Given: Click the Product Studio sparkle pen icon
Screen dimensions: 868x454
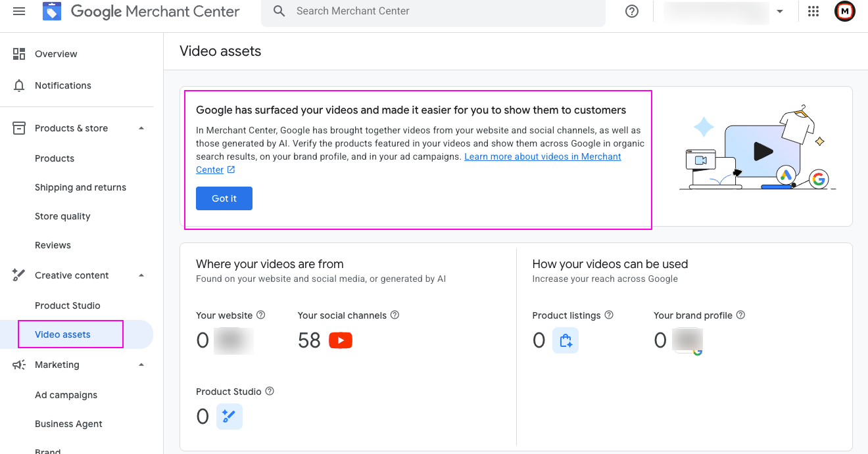Looking at the screenshot, I should coord(229,417).
